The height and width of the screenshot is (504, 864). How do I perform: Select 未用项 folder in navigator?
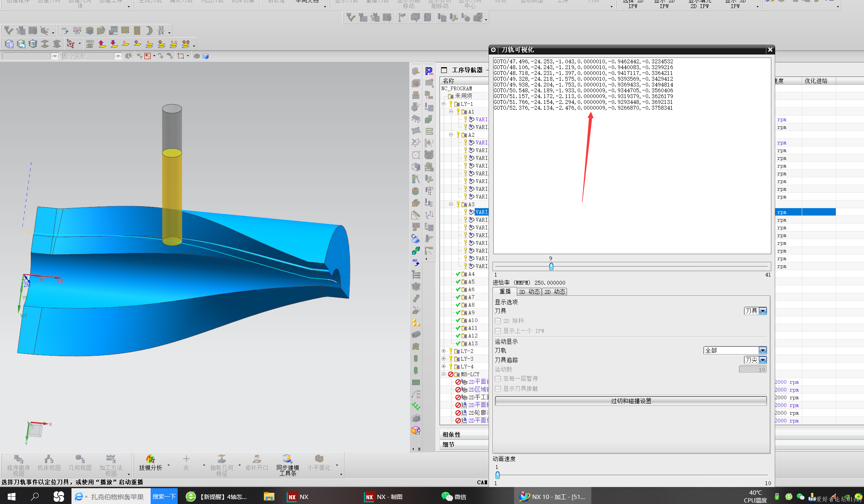463,96
